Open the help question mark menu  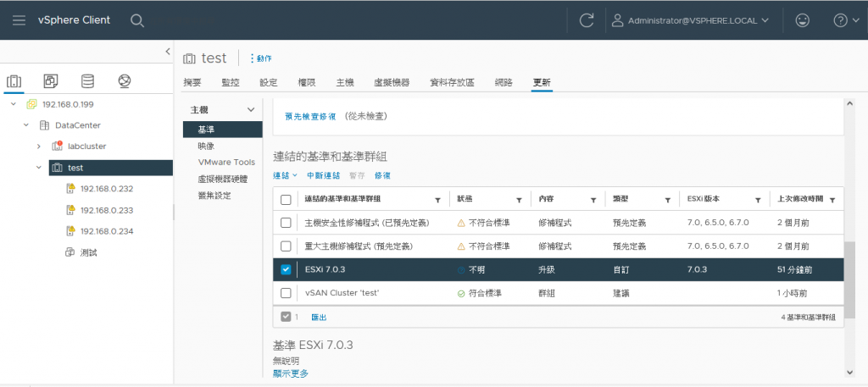tap(846, 20)
